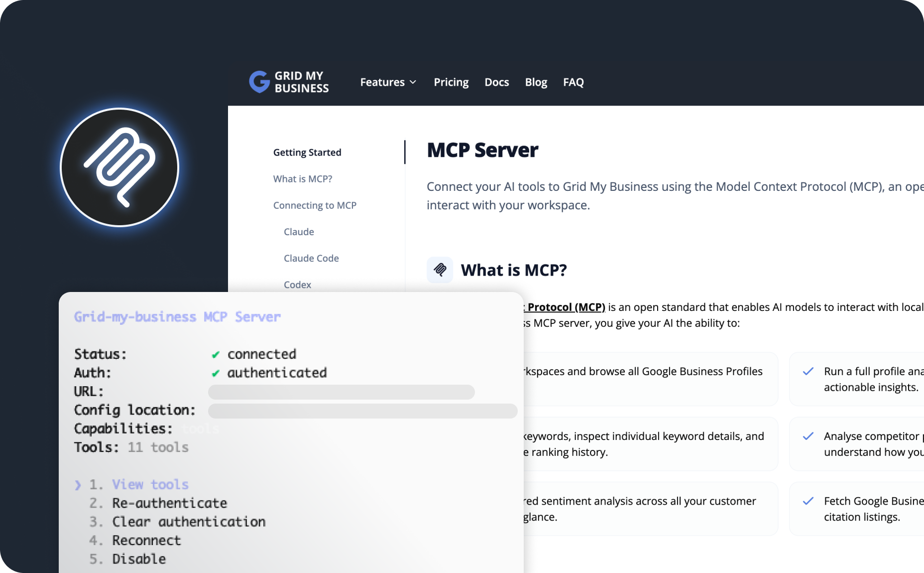Go to Docs in navigation
The width and height of the screenshot is (924, 573).
click(x=497, y=82)
